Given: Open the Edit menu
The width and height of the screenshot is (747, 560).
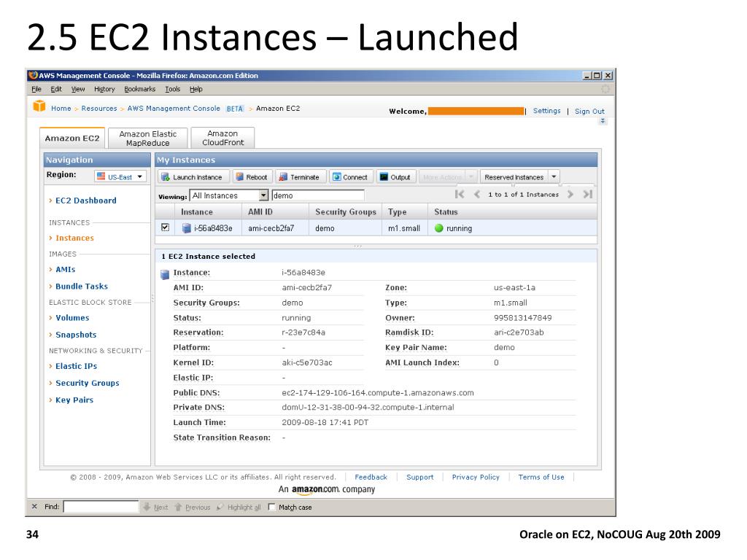Looking at the screenshot, I should click(56, 89).
